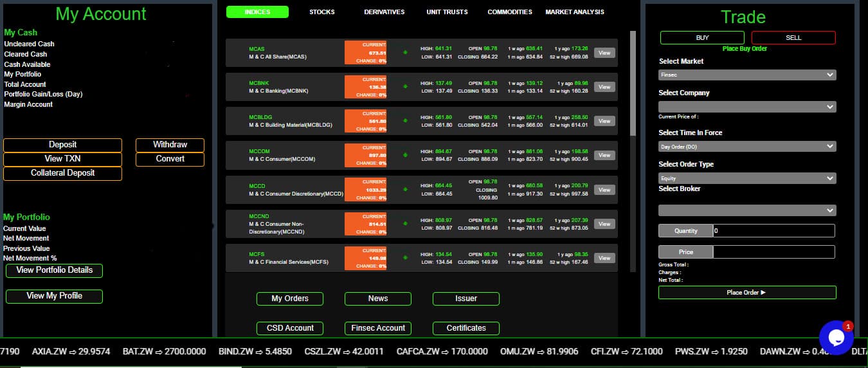This screenshot has height=368, width=868.
Task: Click the green indicator icon in MCBNK row
Action: [405, 87]
